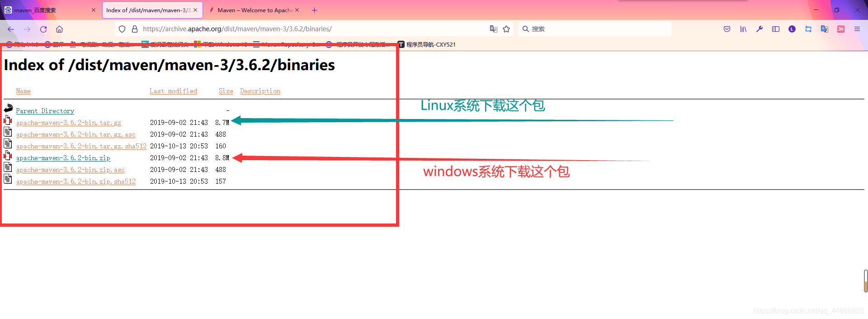Click the blue sync arrows extension
The image size is (868, 319).
808,29
